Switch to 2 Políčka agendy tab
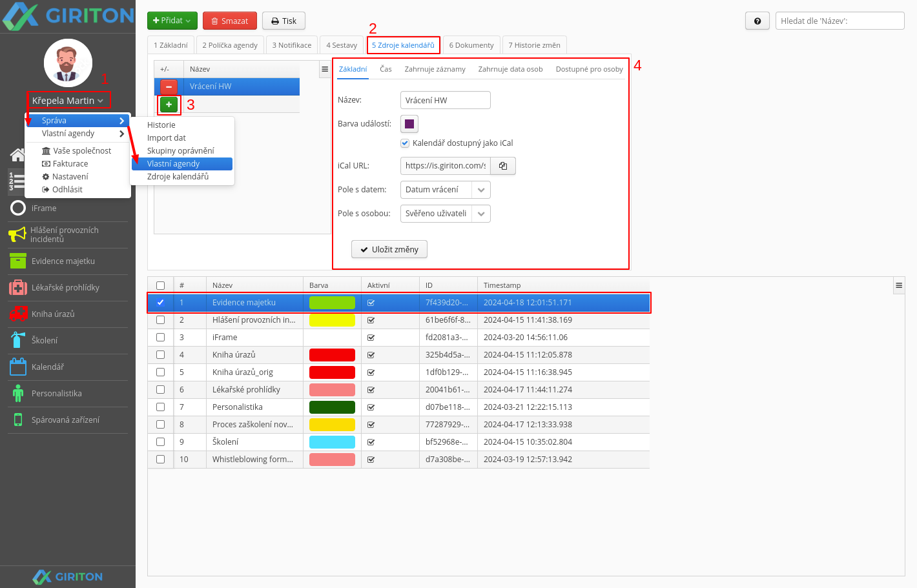This screenshot has height=588, width=917. coord(229,45)
